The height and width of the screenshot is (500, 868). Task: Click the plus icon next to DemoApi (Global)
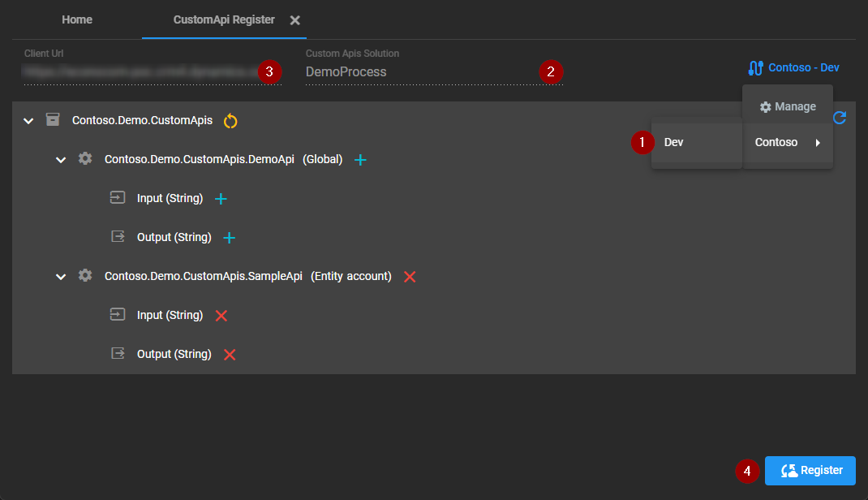tap(361, 160)
